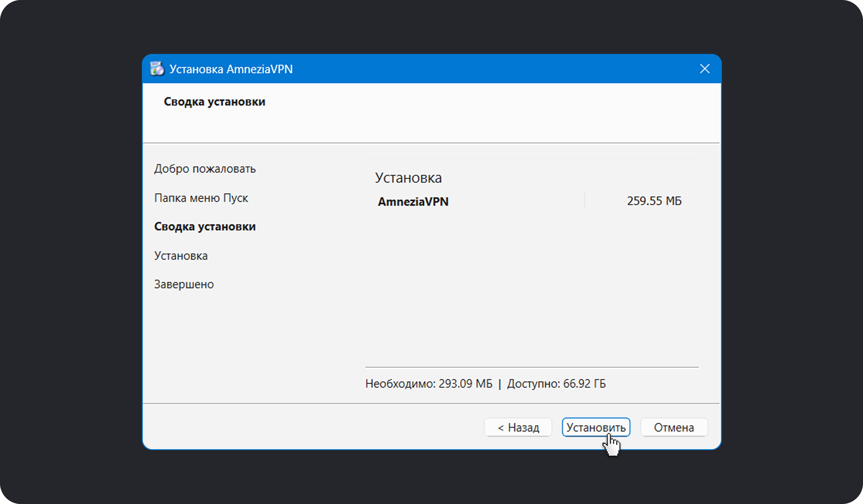Click the Установка step in sidebar
The height and width of the screenshot is (504, 863).
181,256
